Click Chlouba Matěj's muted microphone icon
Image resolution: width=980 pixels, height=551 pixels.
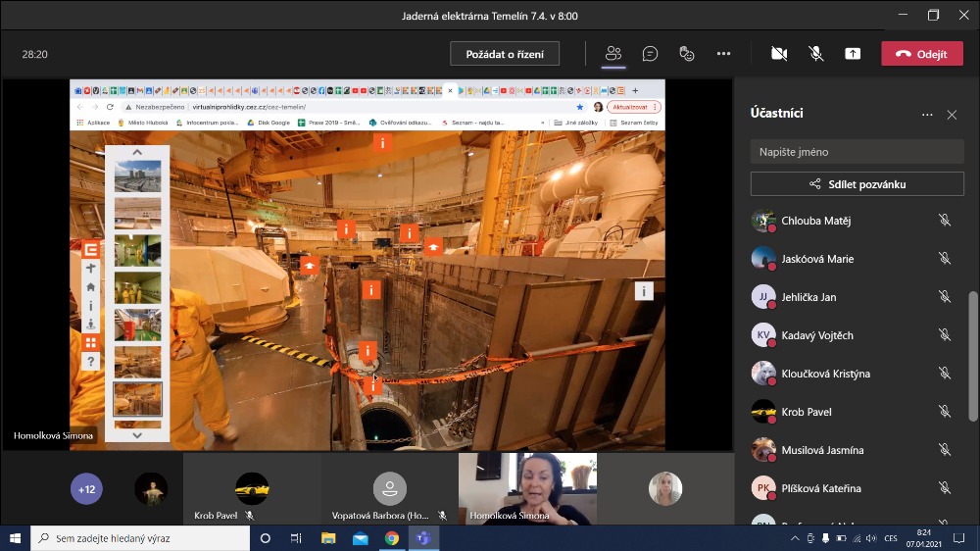point(945,221)
